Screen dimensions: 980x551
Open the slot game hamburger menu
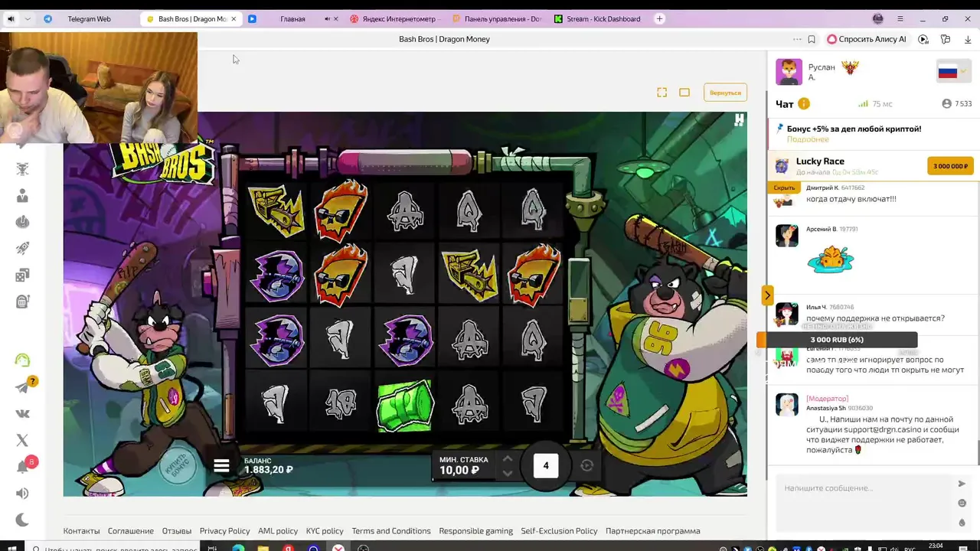221,465
